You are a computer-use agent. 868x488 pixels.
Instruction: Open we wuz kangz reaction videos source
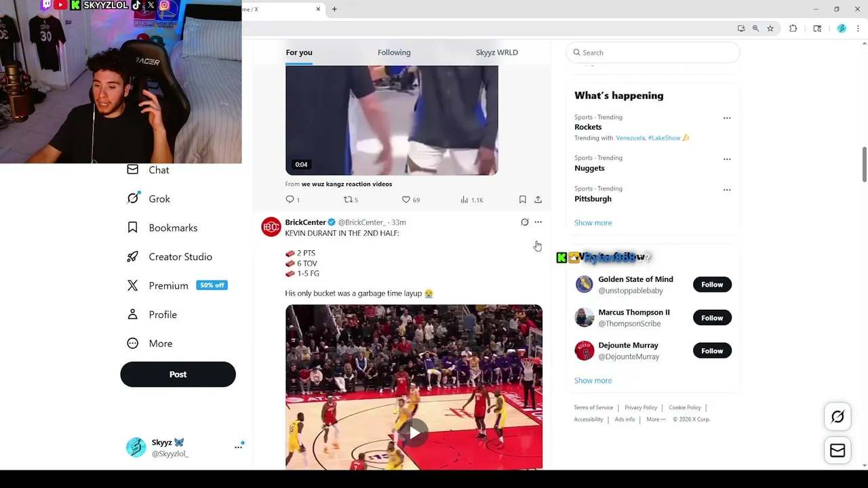(347, 184)
